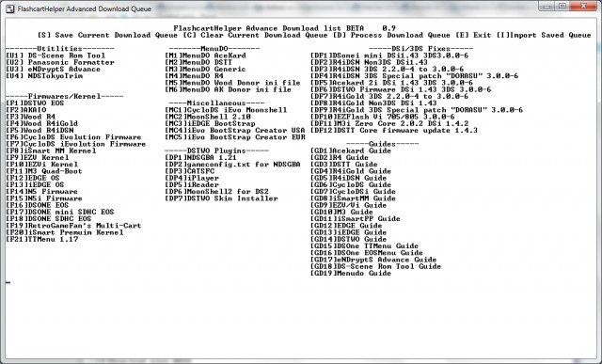This screenshot has width=602, height=364.
Task: Click the FlashcartHelper window title icon
Action: [10, 8]
